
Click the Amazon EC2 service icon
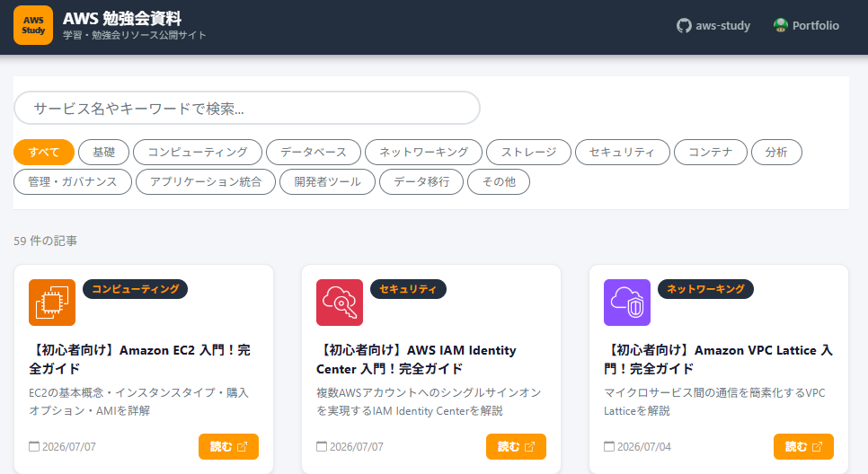tap(52, 303)
